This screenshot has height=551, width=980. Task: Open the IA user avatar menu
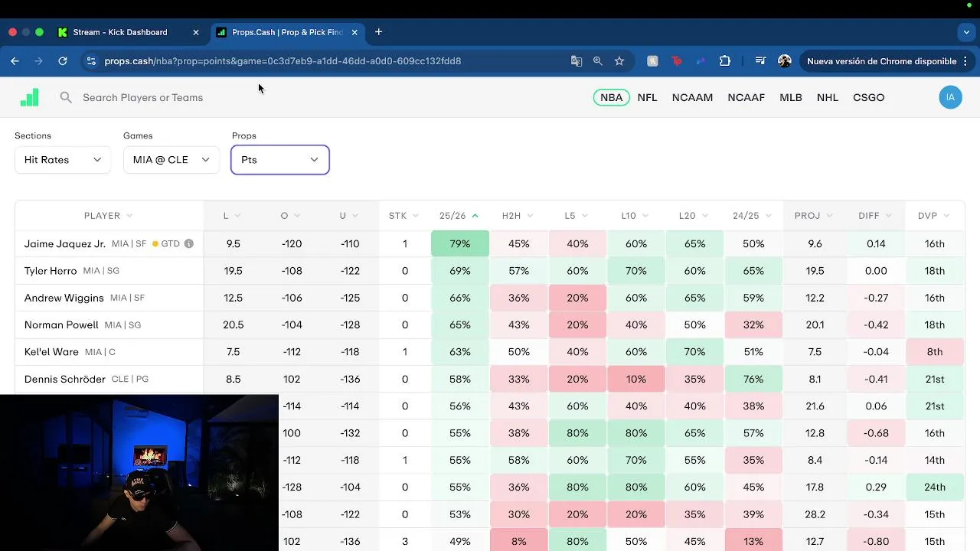click(x=950, y=97)
